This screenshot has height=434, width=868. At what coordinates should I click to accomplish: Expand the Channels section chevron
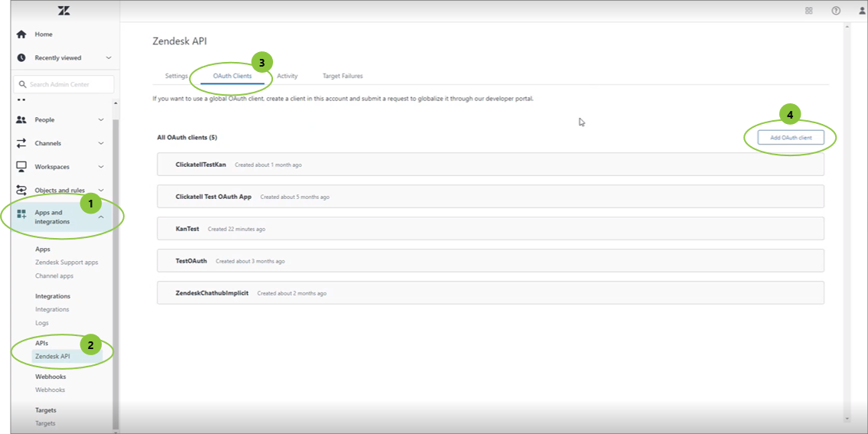coord(101,143)
